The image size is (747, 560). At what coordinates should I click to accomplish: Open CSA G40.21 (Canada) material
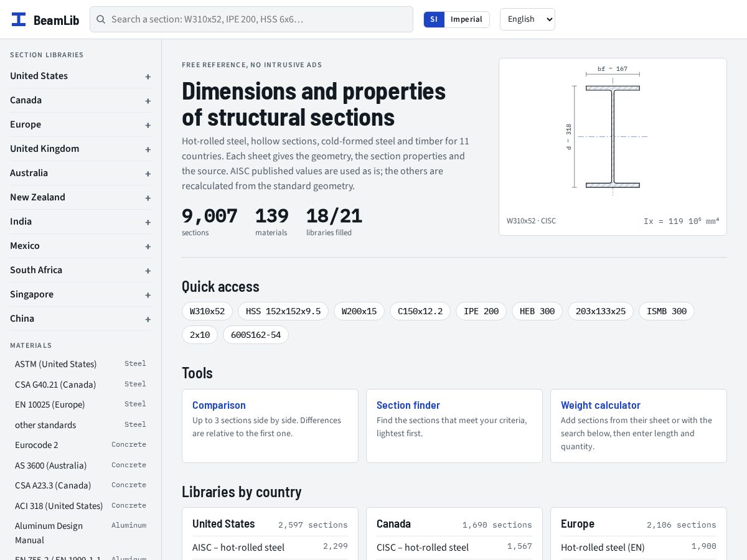tap(81, 385)
